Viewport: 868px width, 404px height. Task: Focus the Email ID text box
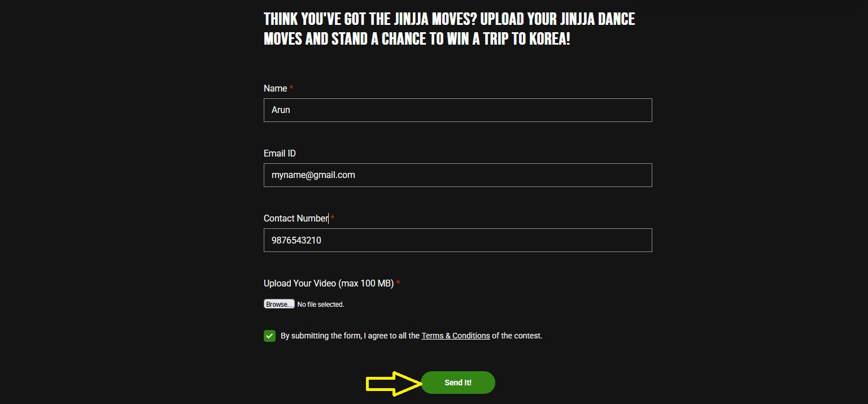457,175
